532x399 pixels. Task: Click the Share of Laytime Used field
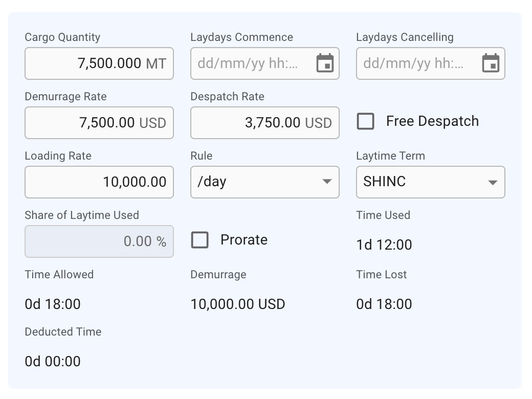click(x=99, y=241)
